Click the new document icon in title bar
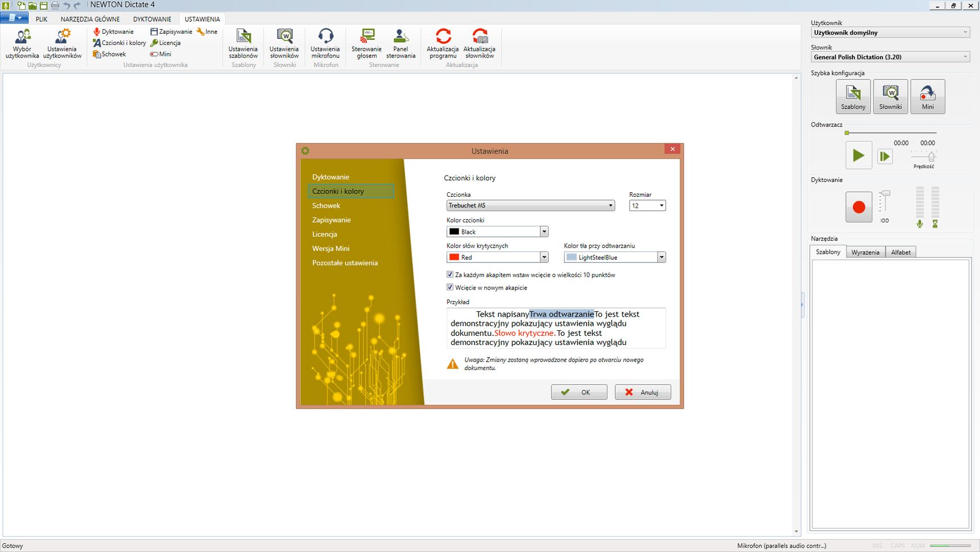 coord(21,5)
